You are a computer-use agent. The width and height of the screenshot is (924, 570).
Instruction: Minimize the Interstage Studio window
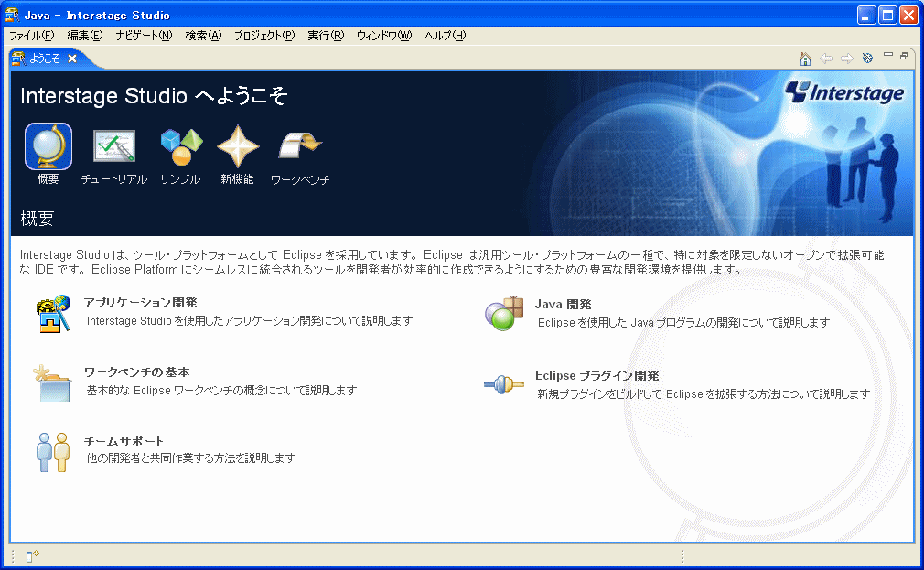pyautogui.click(x=866, y=16)
